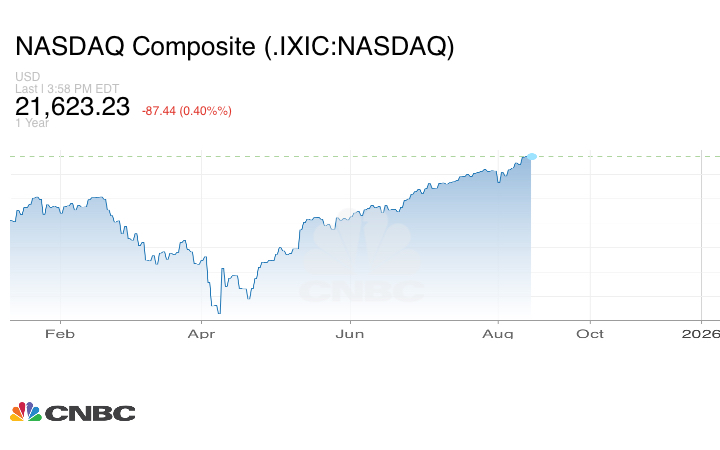Click the April low point on the chart line
720x450 pixels.
tap(218, 313)
